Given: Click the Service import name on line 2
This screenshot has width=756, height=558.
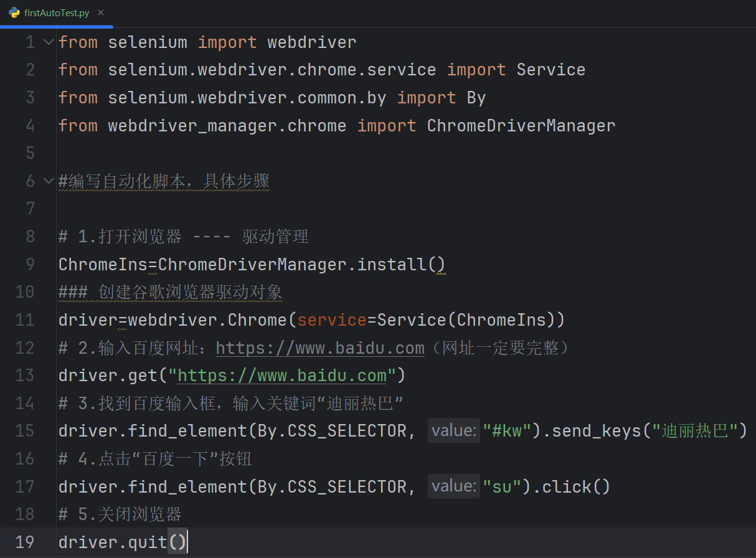Looking at the screenshot, I should [551, 70].
